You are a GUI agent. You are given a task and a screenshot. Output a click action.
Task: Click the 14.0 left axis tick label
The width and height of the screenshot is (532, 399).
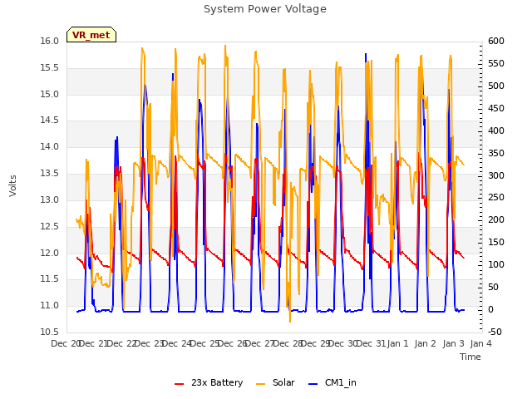50,147
